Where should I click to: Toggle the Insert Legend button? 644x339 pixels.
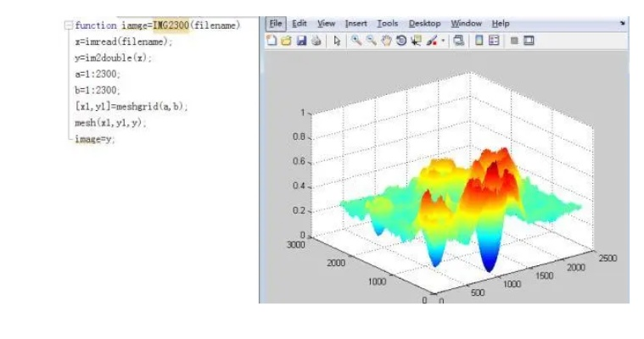coord(494,41)
